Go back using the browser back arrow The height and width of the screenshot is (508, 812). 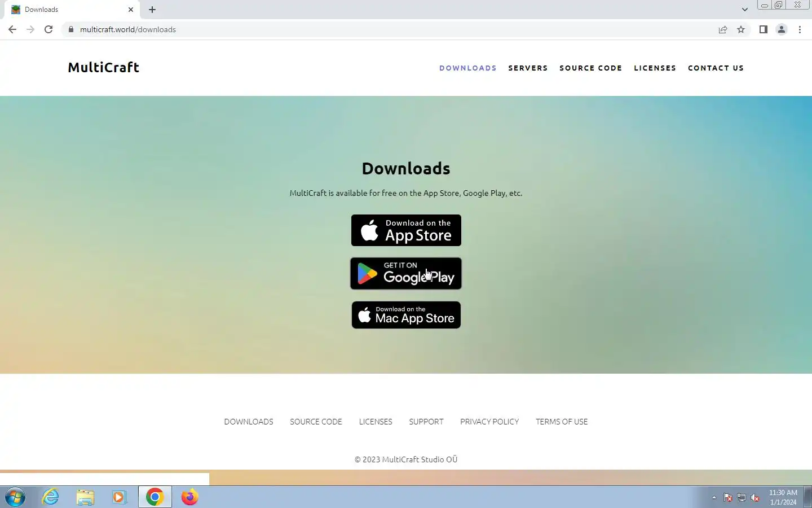click(12, 29)
